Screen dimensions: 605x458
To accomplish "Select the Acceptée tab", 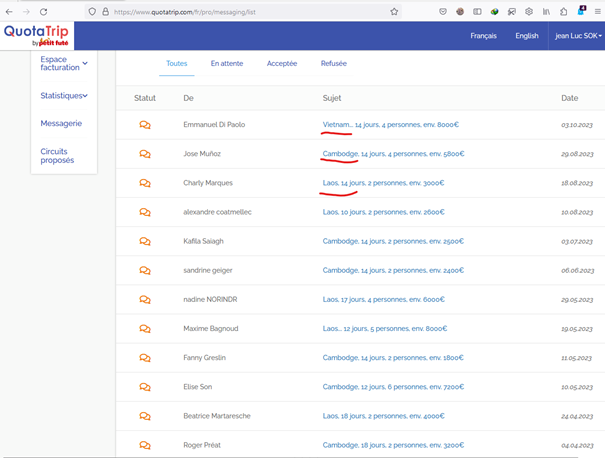I will [x=281, y=63].
